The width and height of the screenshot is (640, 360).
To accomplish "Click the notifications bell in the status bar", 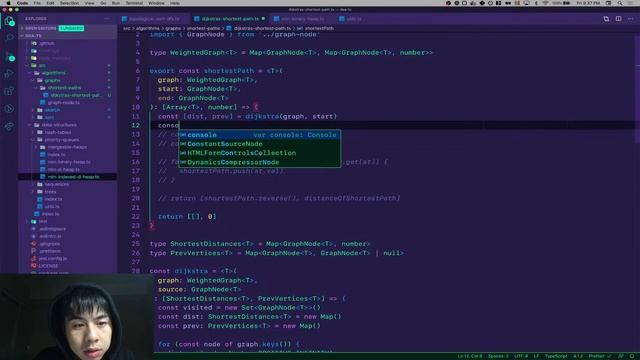I will [632, 356].
